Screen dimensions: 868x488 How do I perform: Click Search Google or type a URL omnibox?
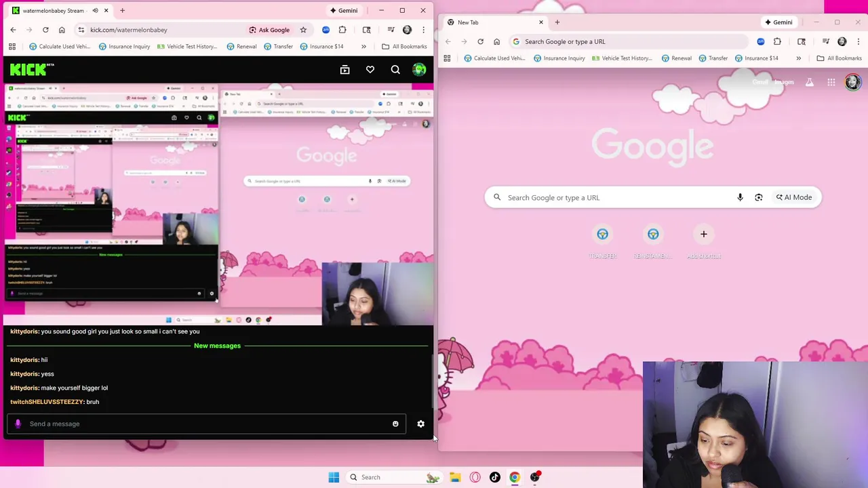pyautogui.click(x=627, y=41)
